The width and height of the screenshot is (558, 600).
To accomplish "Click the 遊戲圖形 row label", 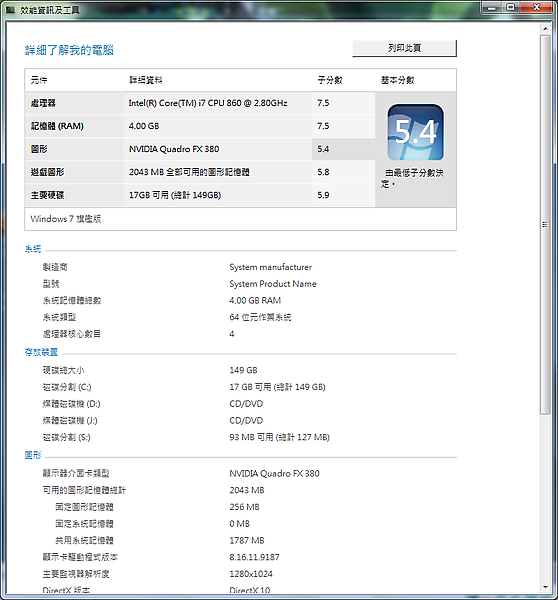I will point(47,172).
